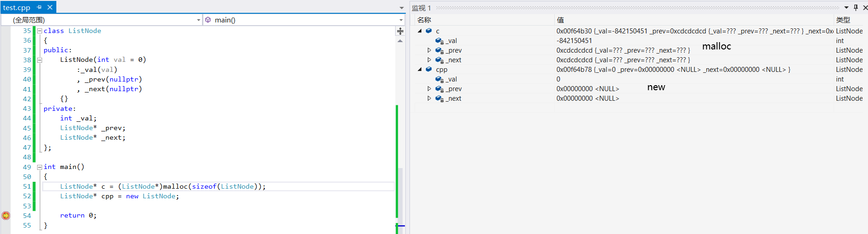The image size is (868, 234).
Task: Collapse the int main() function block
Action: (x=39, y=167)
